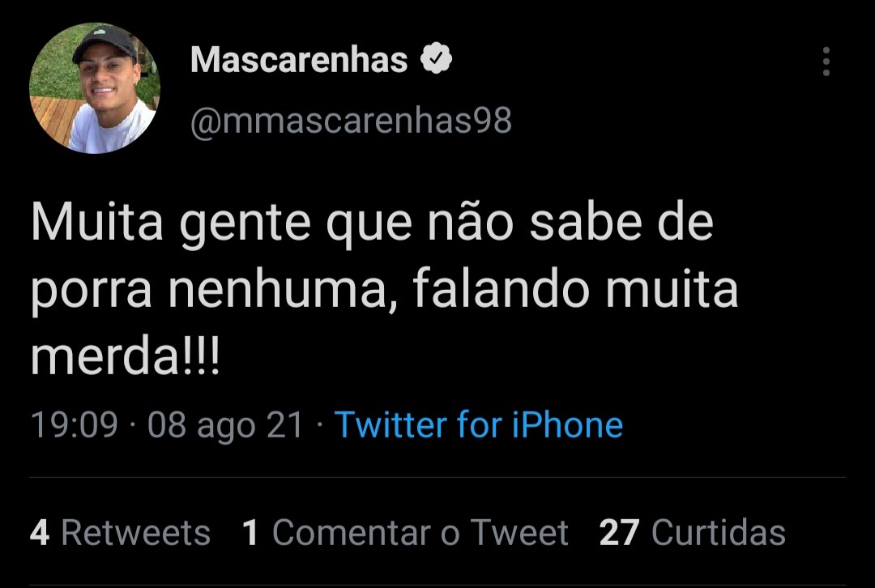Show the Comentar o Tweet quotes
Screen dimensions: 875x588
(420, 532)
